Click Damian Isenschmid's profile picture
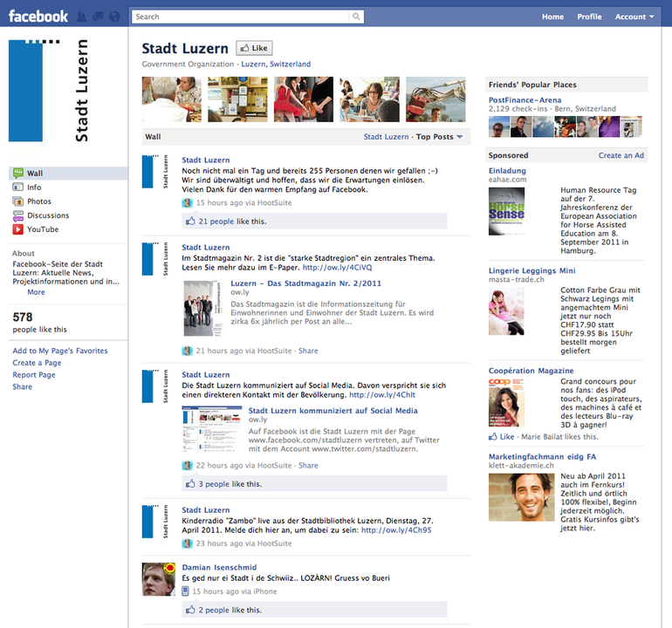This screenshot has width=672, height=628. tap(159, 579)
